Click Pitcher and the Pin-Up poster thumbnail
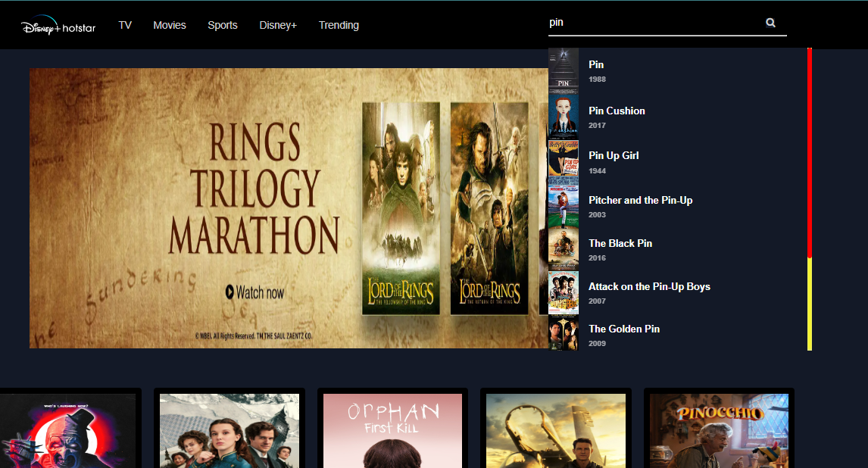Viewport: 868px width, 468px height. click(x=564, y=206)
